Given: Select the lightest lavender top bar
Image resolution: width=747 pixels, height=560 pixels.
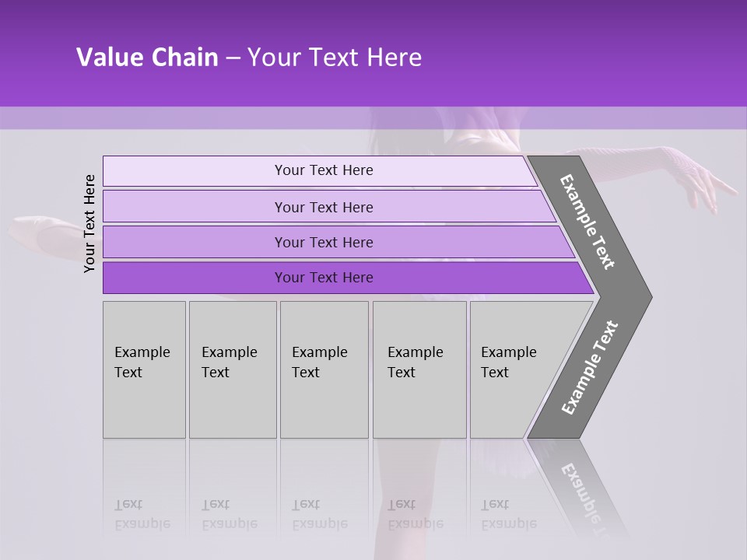Looking at the screenshot, I should click(320, 170).
